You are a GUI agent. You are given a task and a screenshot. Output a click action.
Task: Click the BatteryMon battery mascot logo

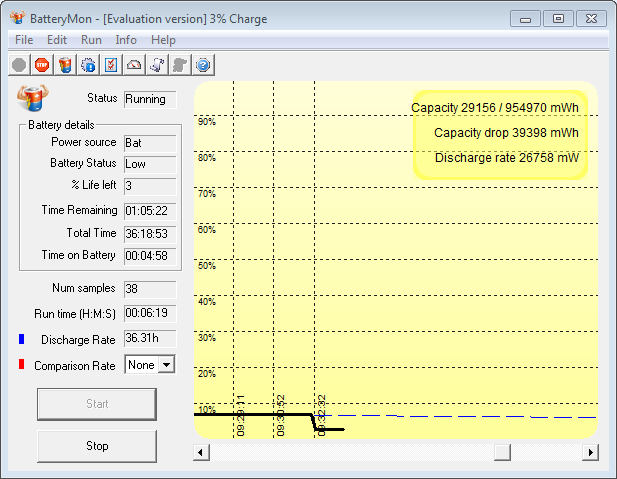33,98
